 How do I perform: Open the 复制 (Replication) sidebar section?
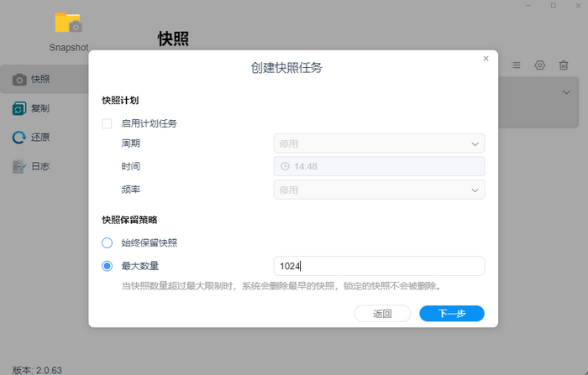tap(40, 108)
